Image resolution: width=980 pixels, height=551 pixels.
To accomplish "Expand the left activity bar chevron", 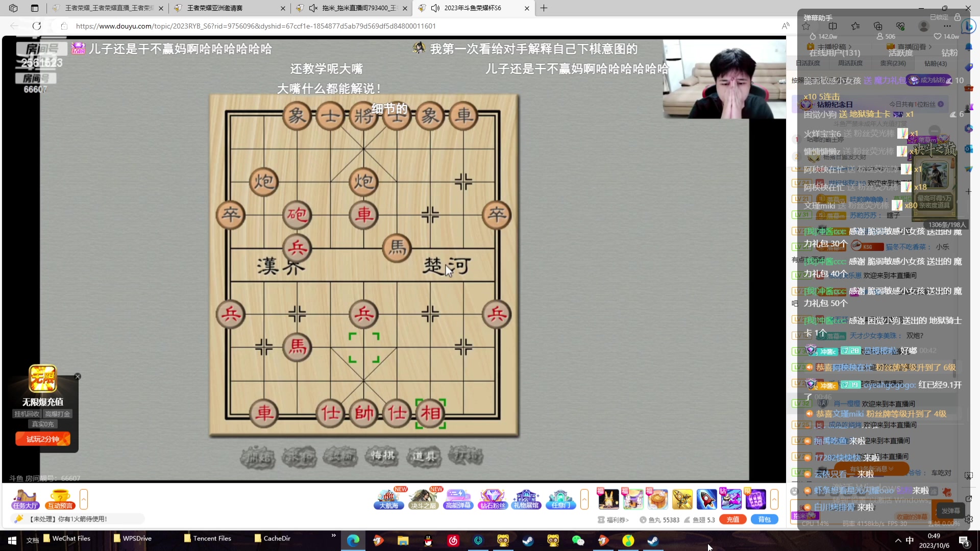I will 84,499.
